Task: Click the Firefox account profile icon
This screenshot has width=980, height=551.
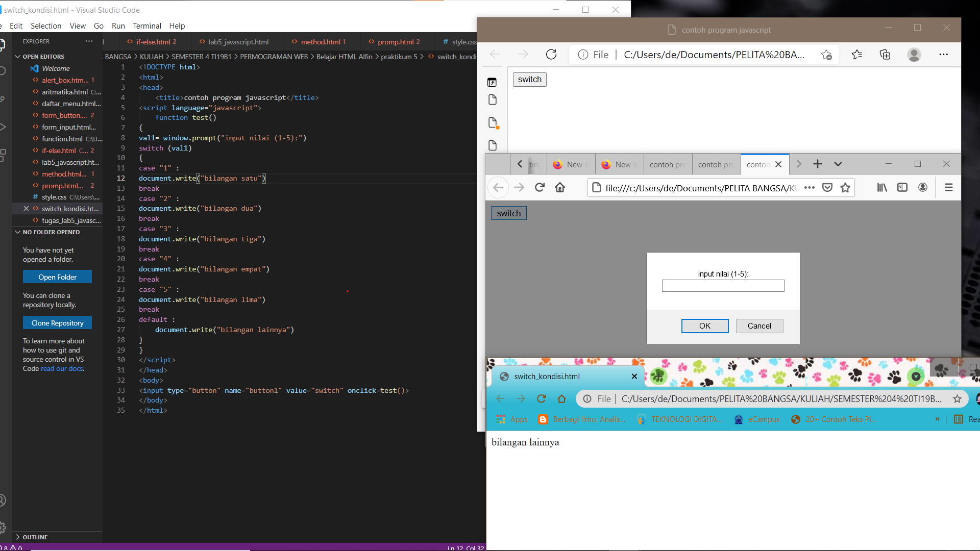Action: [923, 187]
